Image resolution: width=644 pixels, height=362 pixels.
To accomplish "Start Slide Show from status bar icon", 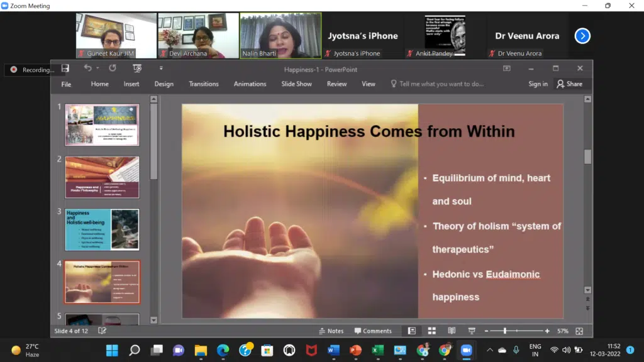I will [x=472, y=331].
